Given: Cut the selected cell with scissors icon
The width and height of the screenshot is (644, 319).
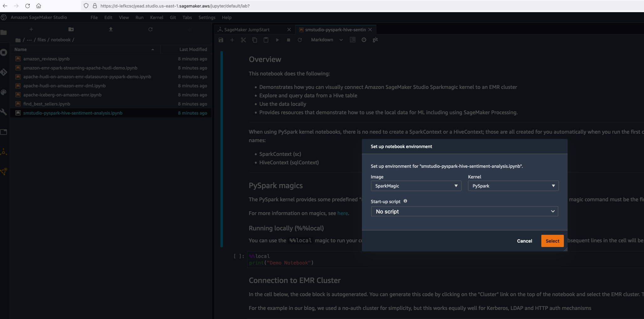Looking at the screenshot, I should coord(243,40).
